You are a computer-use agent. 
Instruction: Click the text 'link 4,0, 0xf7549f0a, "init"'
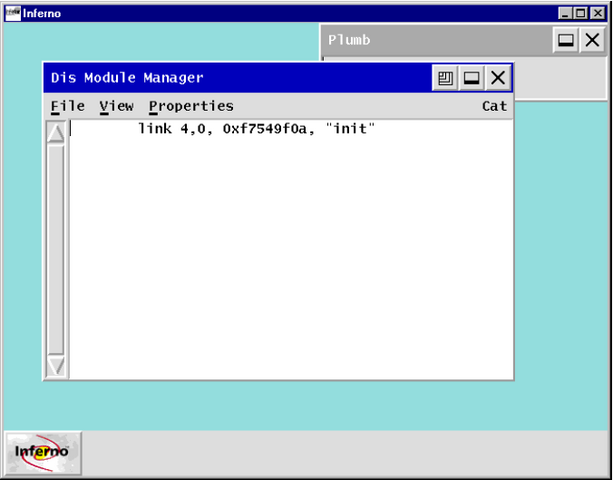coord(257,129)
